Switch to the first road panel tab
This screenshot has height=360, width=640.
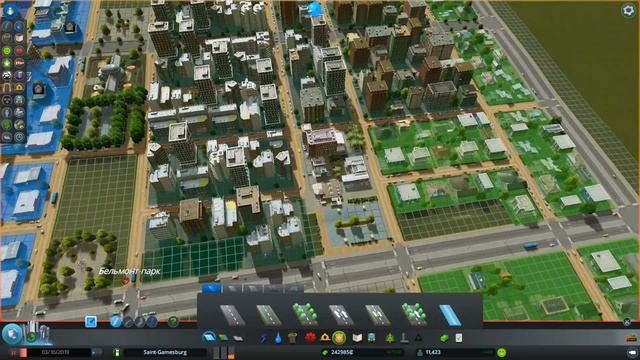click(212, 289)
